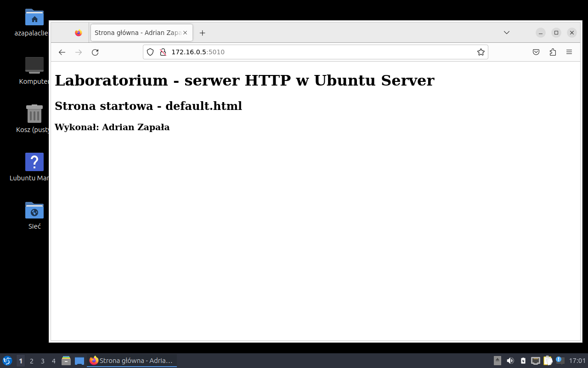588x368 pixels.
Task: Maximize the Firefox window
Action: [556, 33]
